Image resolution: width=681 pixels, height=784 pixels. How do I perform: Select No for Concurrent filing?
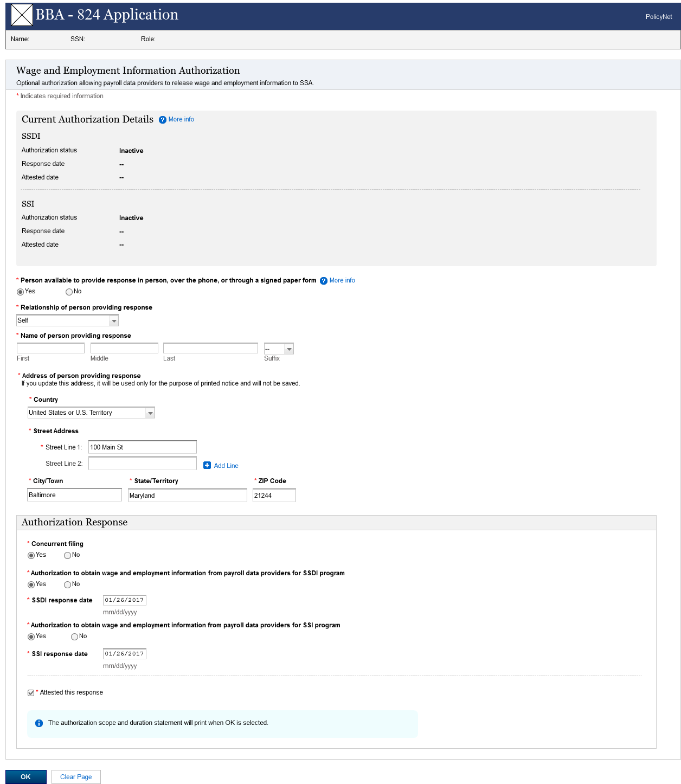point(68,555)
